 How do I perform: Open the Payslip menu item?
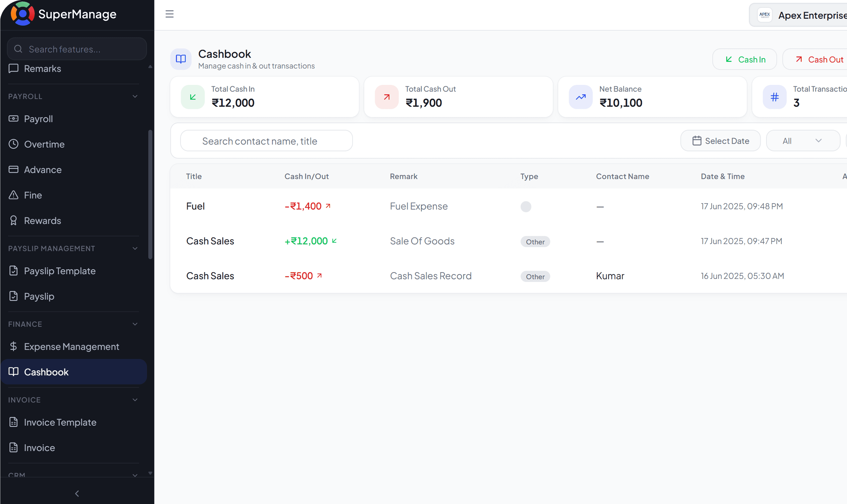click(73, 296)
